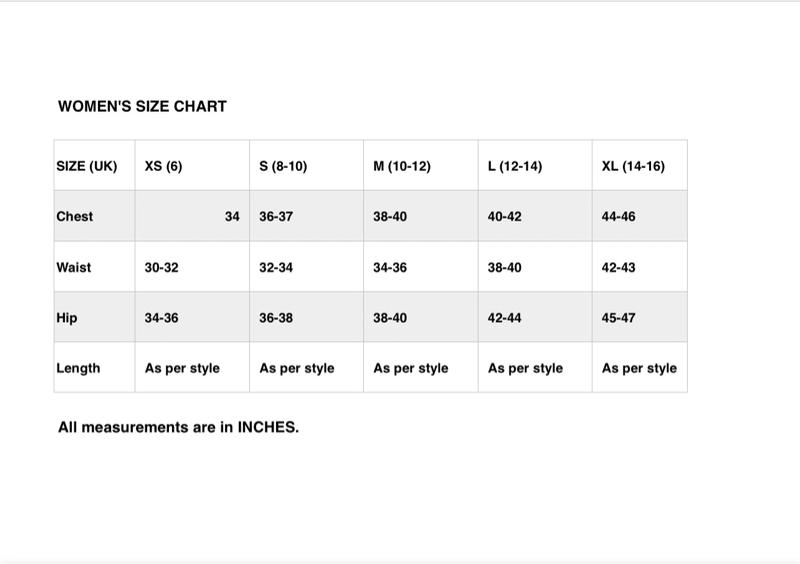Click the Length row label
The width and height of the screenshot is (800, 564).
(78, 368)
